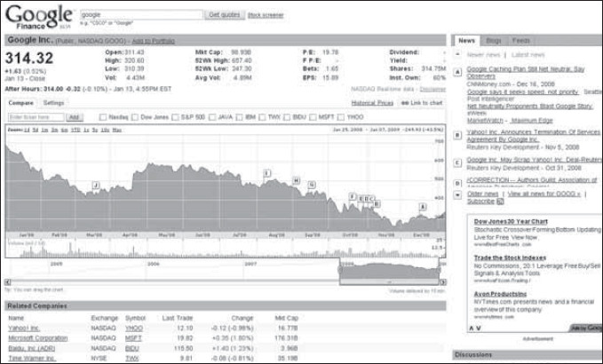
Task: Click chart flag F near Oct '08
Action: (353, 196)
